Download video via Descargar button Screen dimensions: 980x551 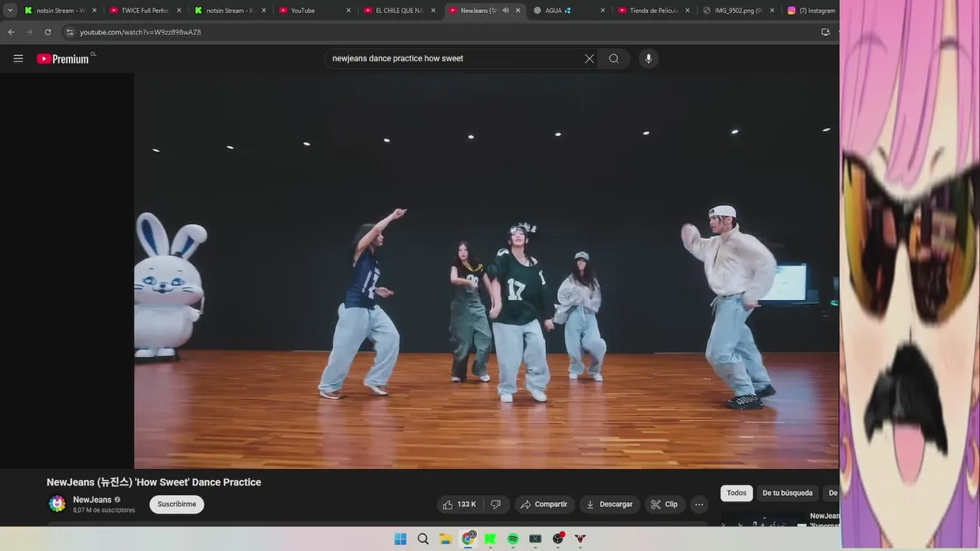pyautogui.click(x=609, y=504)
